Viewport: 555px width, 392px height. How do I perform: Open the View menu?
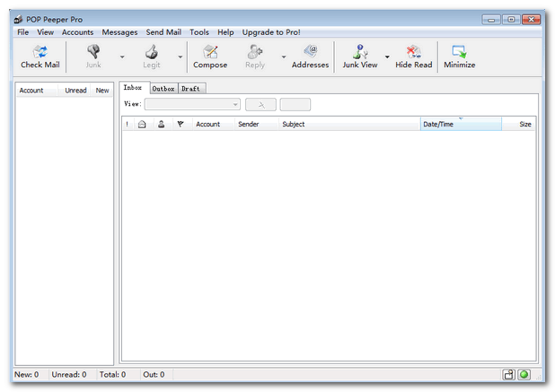point(45,32)
